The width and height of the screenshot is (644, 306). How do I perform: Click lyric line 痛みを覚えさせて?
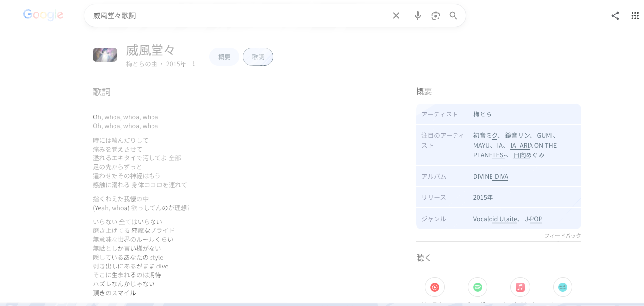(x=117, y=149)
